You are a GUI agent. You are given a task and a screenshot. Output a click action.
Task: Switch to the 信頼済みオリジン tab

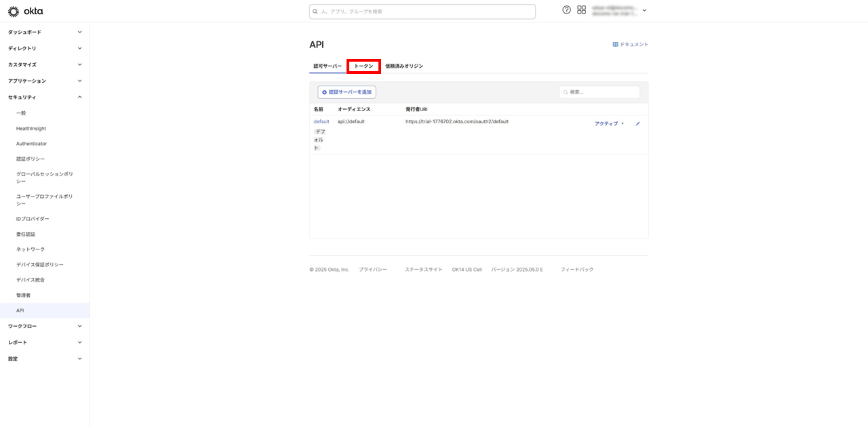(404, 66)
